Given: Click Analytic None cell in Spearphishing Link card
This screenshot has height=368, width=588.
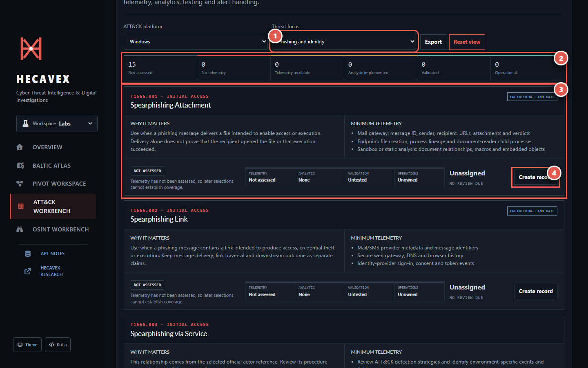Looking at the screenshot, I should pyautogui.click(x=320, y=291).
